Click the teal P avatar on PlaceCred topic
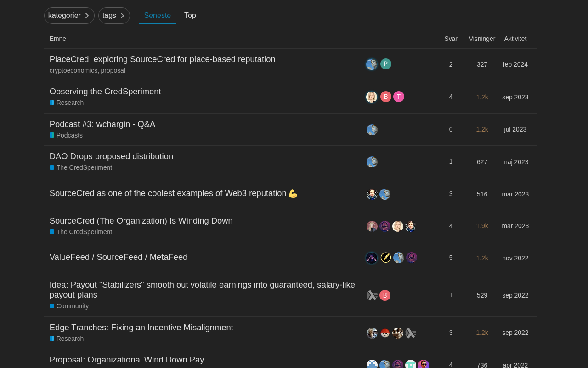588x368 pixels. tap(386, 64)
